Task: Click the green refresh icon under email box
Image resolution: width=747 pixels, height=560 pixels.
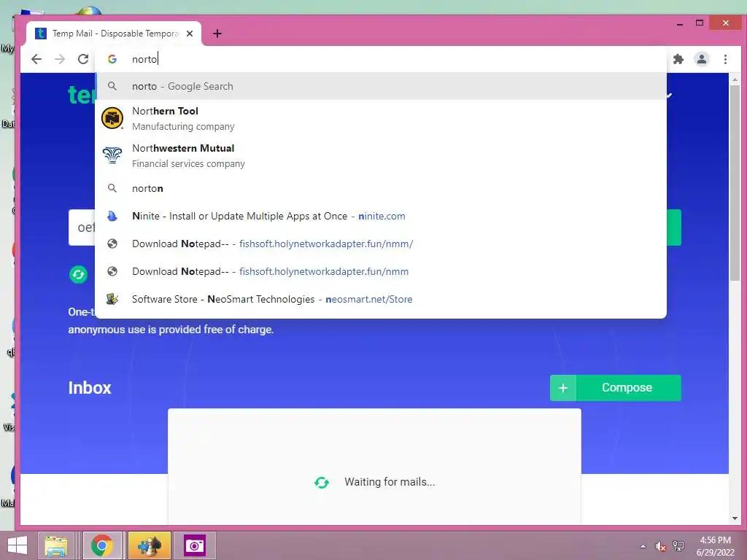Action: pos(78,274)
